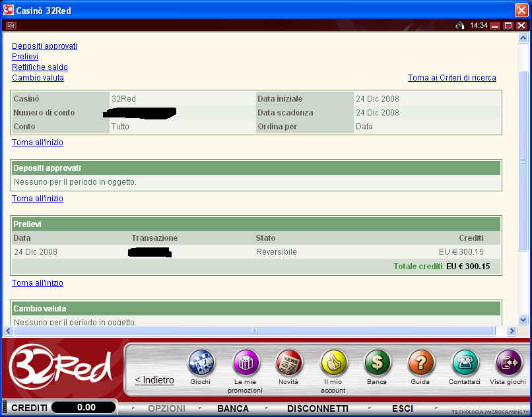Image resolution: width=532 pixels, height=417 pixels.
Task: Click the CREDITI balance field showing 0.00
Action: pyautogui.click(x=84, y=407)
